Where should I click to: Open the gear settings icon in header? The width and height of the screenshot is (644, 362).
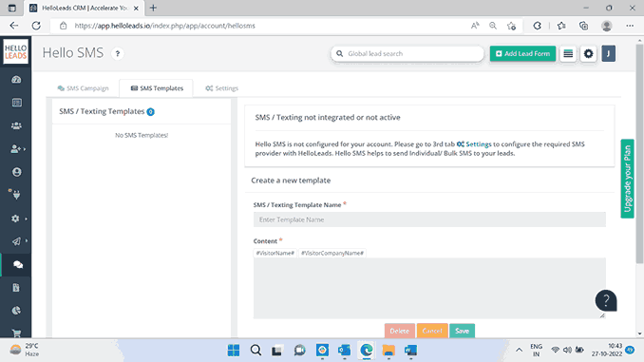[x=588, y=54]
